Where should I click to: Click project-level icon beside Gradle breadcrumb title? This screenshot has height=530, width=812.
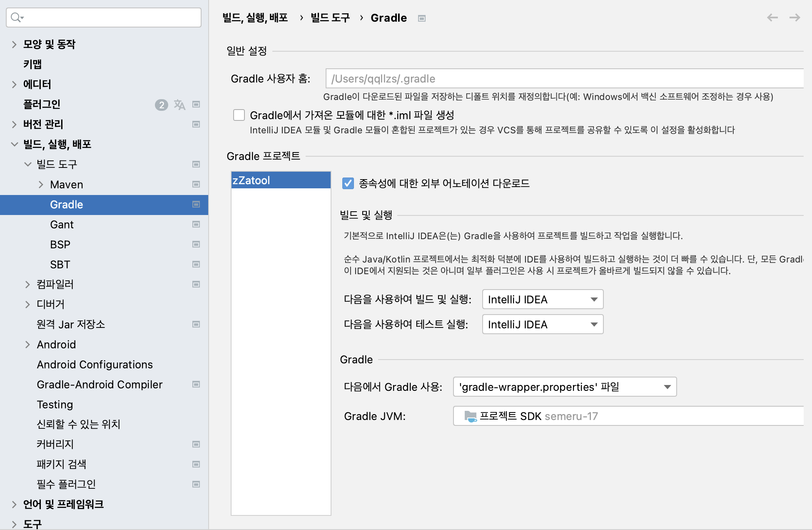pyautogui.click(x=421, y=18)
